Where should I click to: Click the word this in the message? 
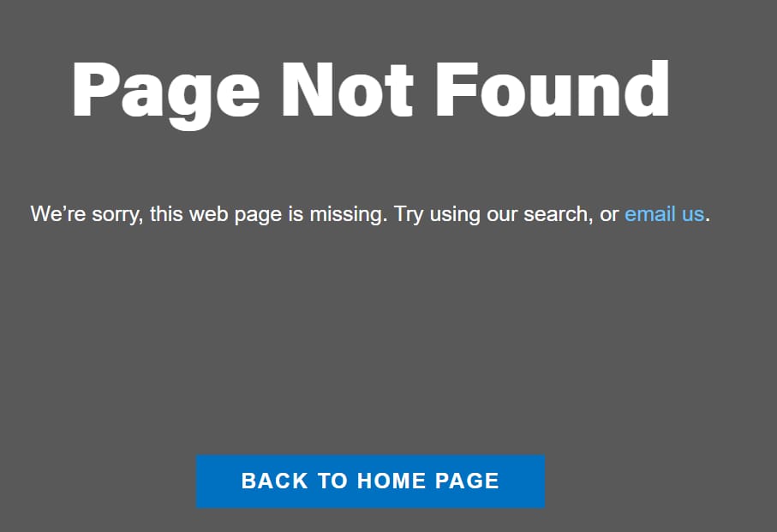click(x=166, y=214)
